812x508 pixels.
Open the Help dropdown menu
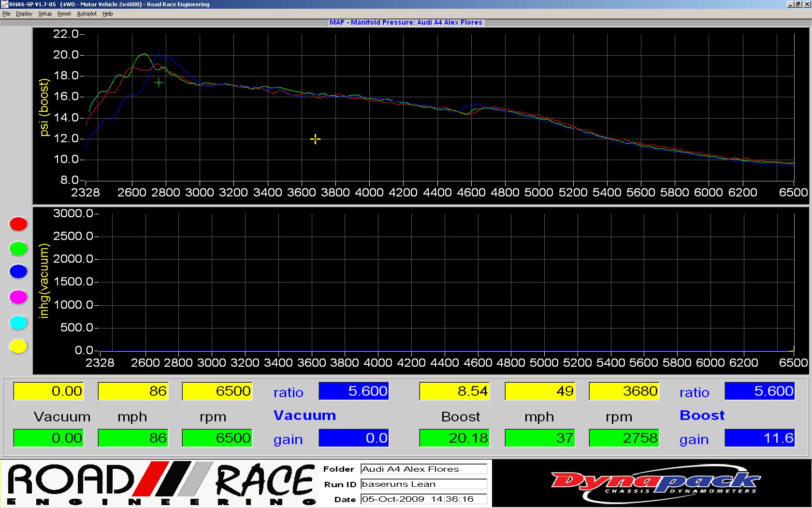(x=108, y=14)
